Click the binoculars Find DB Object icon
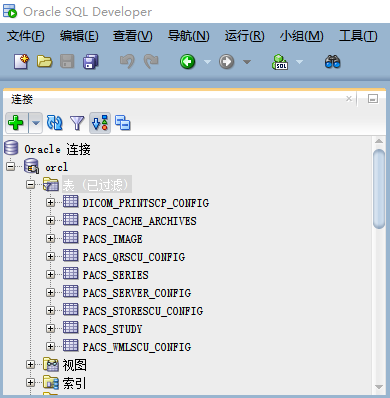Viewport: 390px width, 398px height. click(332, 62)
